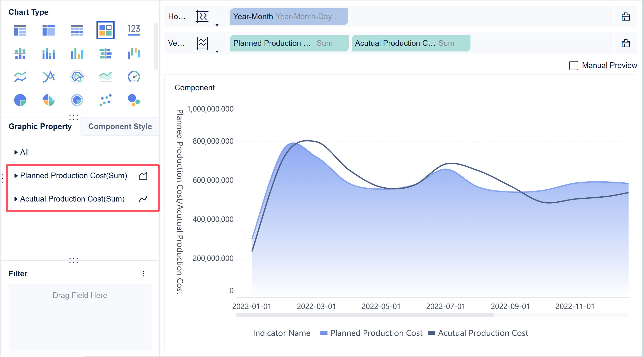Choose the comparison bar chart icon

(x=106, y=54)
